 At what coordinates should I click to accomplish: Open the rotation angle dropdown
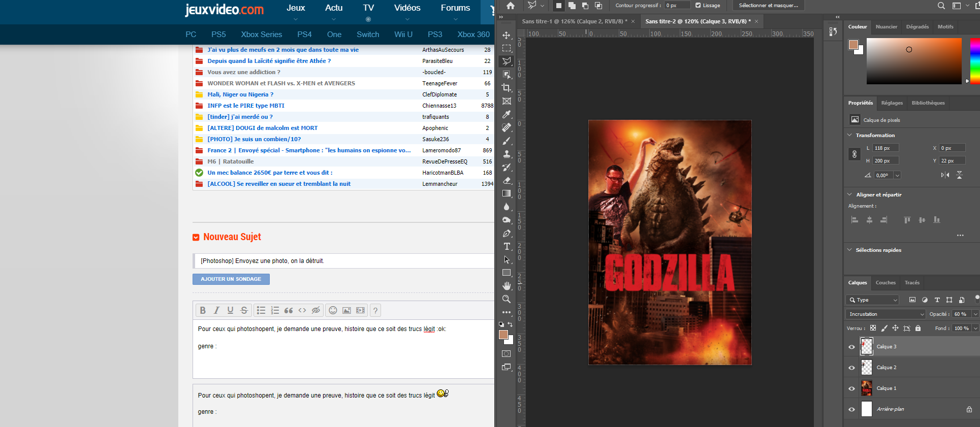pos(897,175)
